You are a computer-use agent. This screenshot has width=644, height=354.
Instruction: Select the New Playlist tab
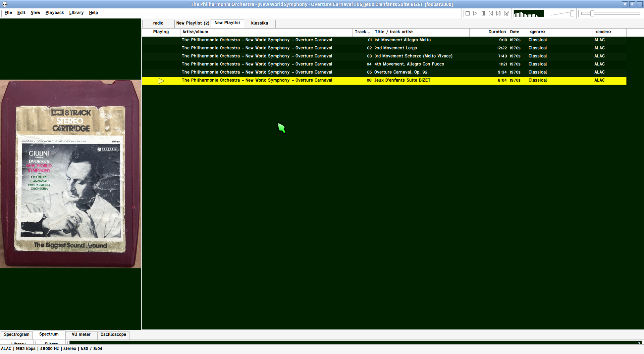(227, 23)
